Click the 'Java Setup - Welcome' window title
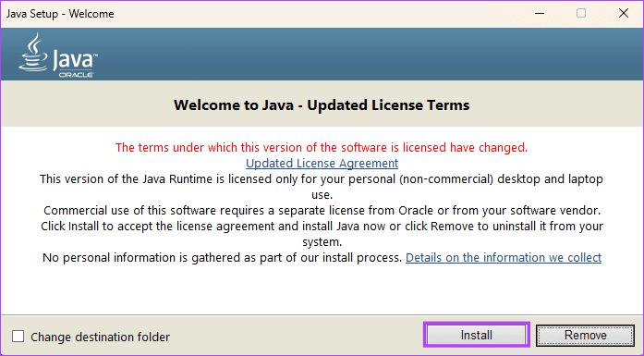Screen dimensions: 644x356 click(x=60, y=14)
